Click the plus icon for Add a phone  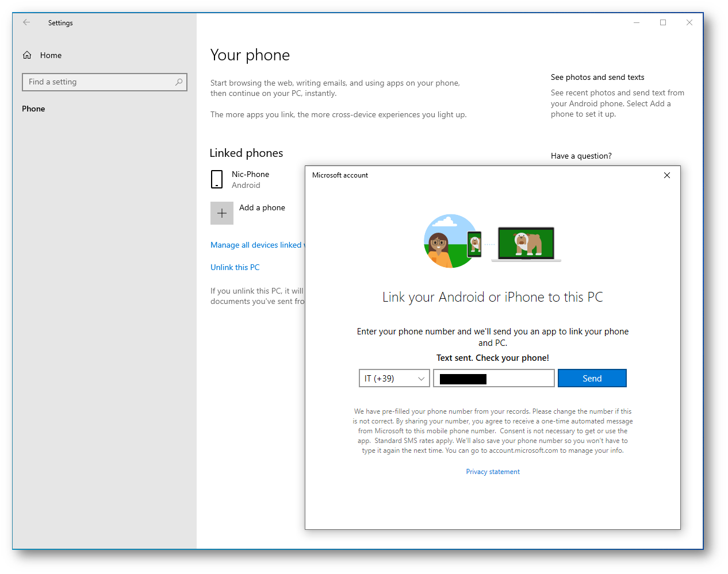222,213
